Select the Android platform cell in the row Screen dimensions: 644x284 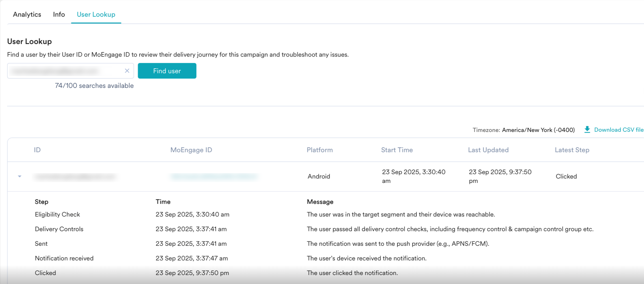click(319, 176)
